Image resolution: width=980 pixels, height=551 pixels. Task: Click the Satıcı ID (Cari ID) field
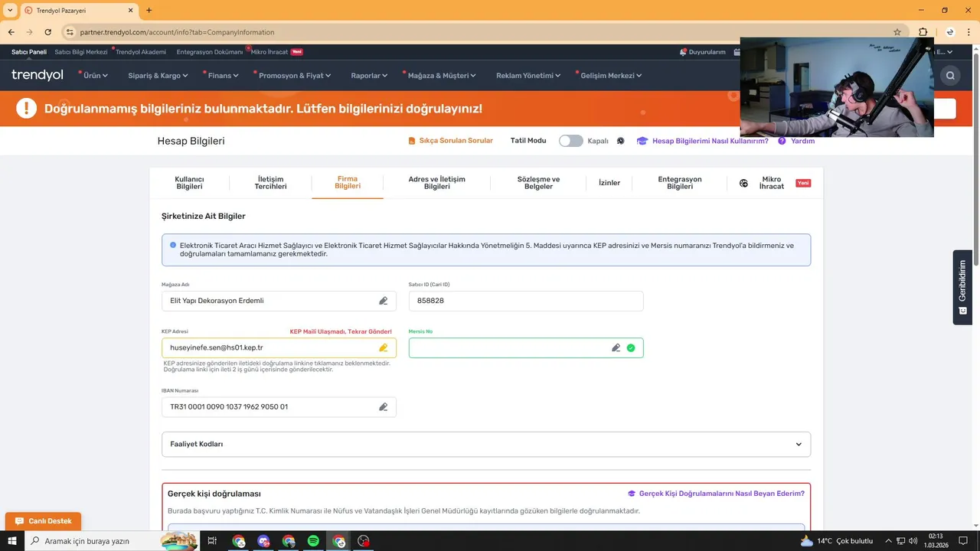click(526, 301)
